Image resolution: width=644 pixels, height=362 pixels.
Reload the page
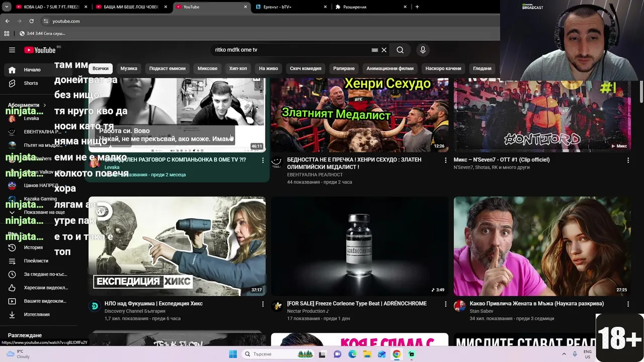click(31, 21)
